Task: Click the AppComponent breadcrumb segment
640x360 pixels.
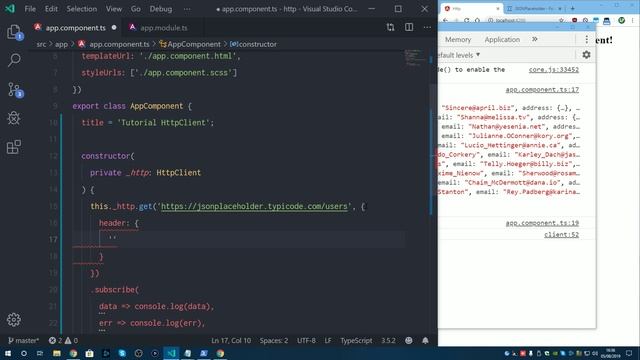Action: click(190, 44)
